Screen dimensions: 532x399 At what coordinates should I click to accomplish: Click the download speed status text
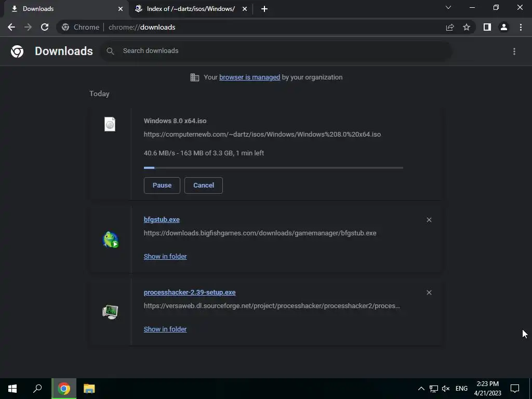tap(204, 153)
